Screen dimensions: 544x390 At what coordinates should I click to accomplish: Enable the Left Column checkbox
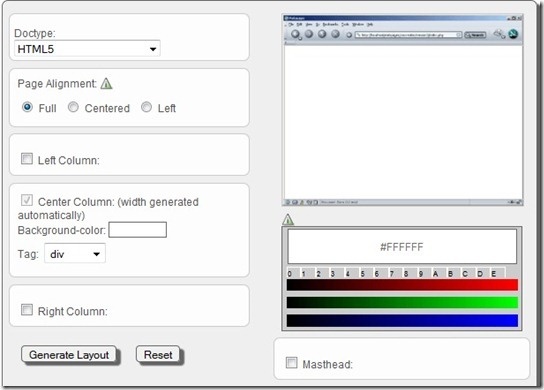(x=27, y=159)
